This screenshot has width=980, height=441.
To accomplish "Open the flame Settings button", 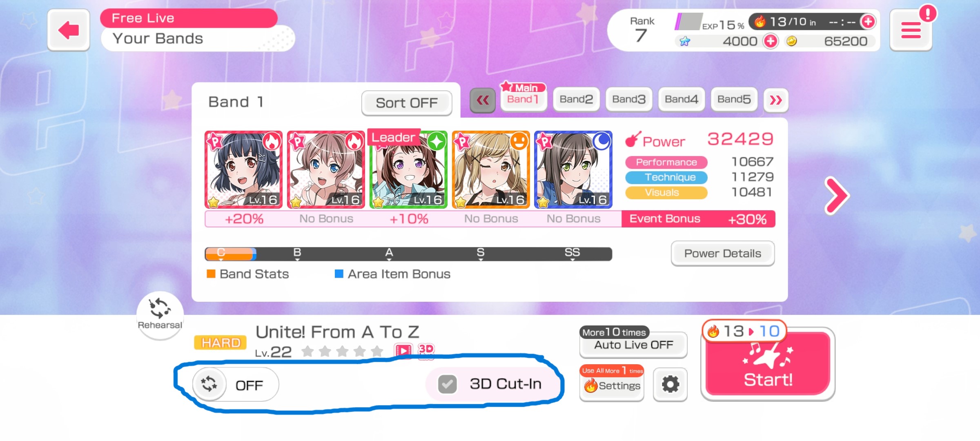I will [x=612, y=383].
